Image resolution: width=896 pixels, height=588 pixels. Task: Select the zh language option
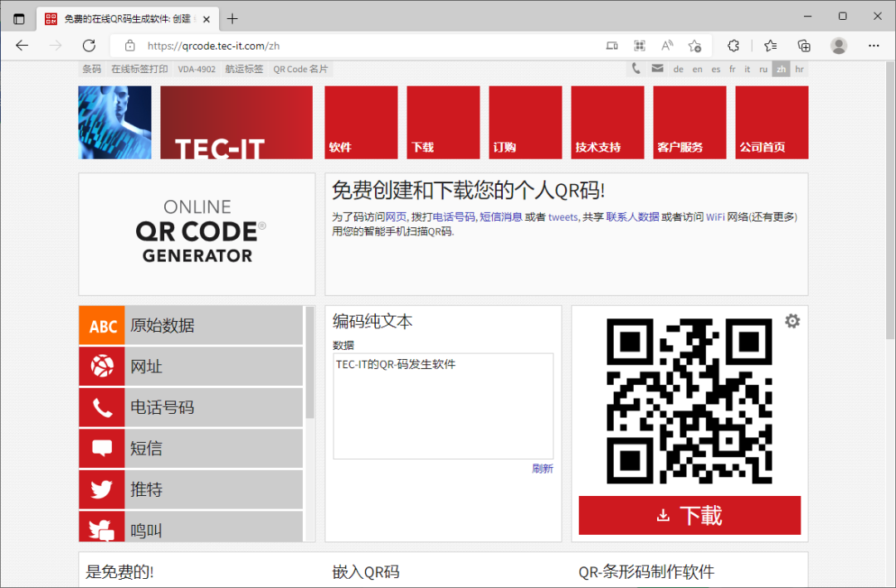(x=782, y=69)
